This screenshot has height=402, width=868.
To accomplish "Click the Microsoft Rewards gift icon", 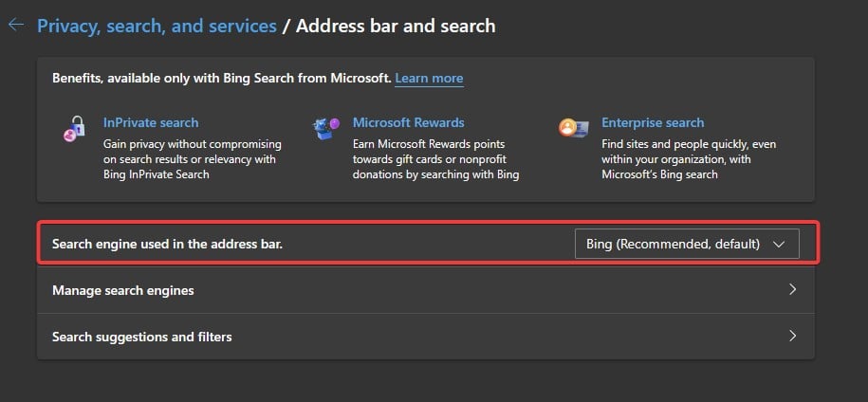I will 325,128.
